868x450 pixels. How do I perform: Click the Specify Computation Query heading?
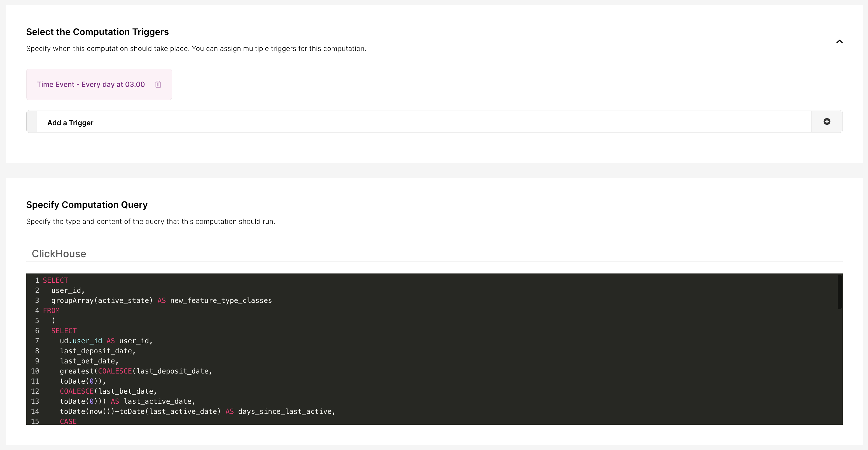[x=87, y=205]
